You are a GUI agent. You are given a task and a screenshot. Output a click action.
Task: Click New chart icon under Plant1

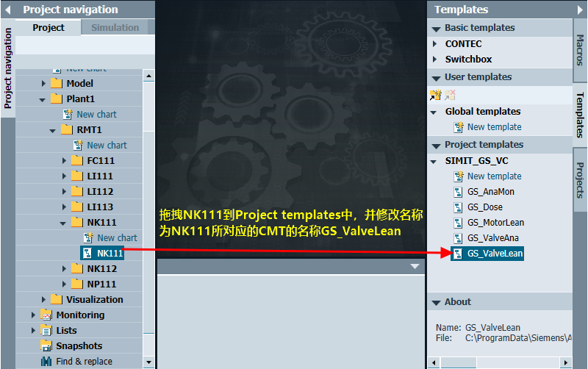point(68,114)
